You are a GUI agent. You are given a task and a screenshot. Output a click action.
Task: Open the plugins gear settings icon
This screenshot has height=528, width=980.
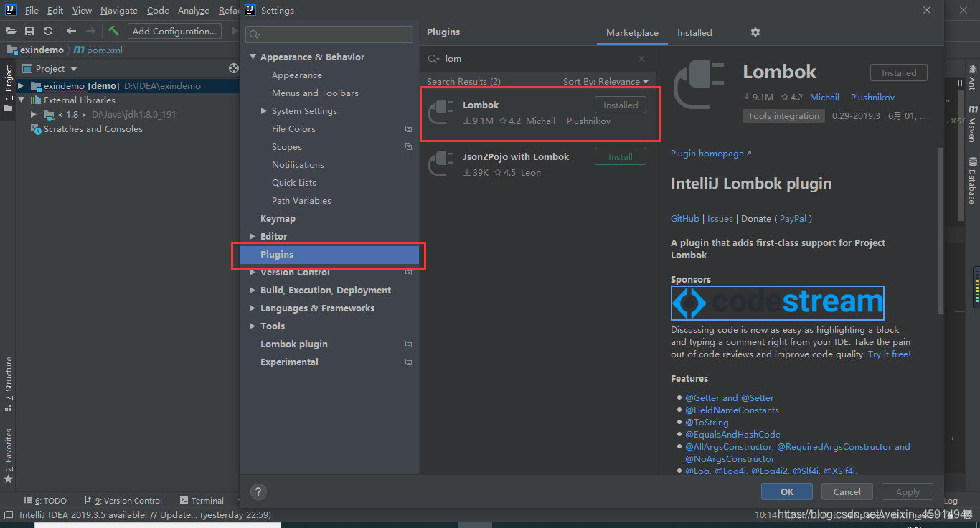755,32
